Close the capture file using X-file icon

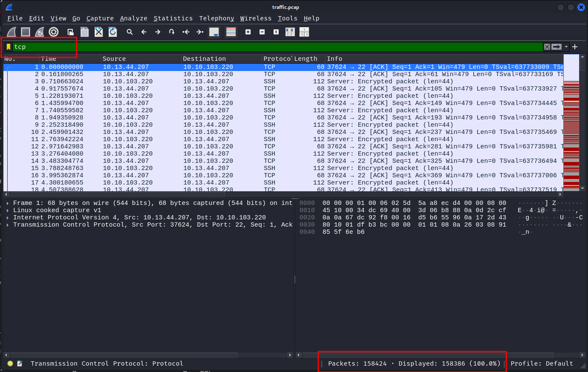pyautogui.click(x=99, y=32)
